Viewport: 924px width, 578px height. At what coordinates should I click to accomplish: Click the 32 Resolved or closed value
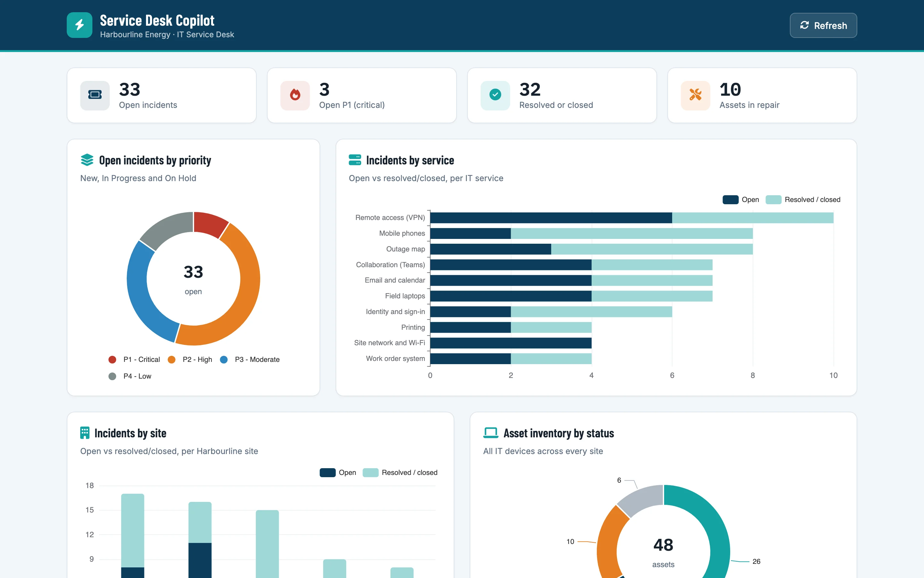530,90
